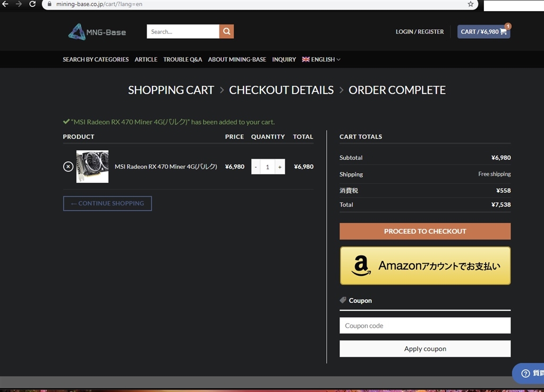This screenshot has height=392, width=544.
Task: Increase quantity with plus button
Action: tap(279, 167)
